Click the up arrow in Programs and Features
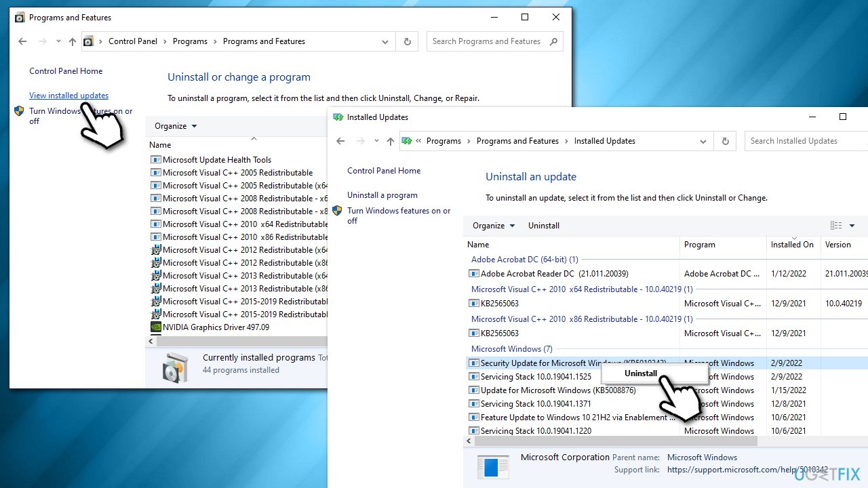Viewport: 868px width, 488px height. [x=73, y=41]
